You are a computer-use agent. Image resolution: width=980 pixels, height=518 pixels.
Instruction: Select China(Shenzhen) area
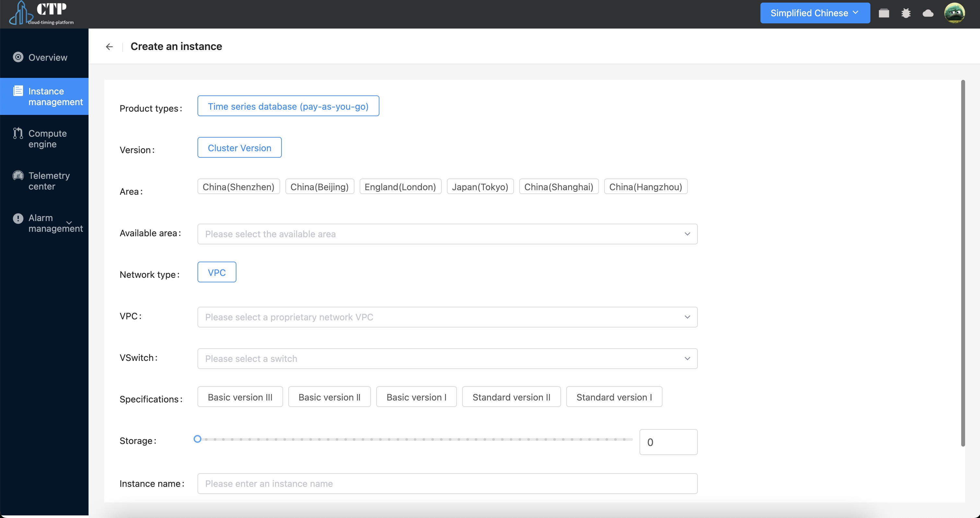[239, 187]
